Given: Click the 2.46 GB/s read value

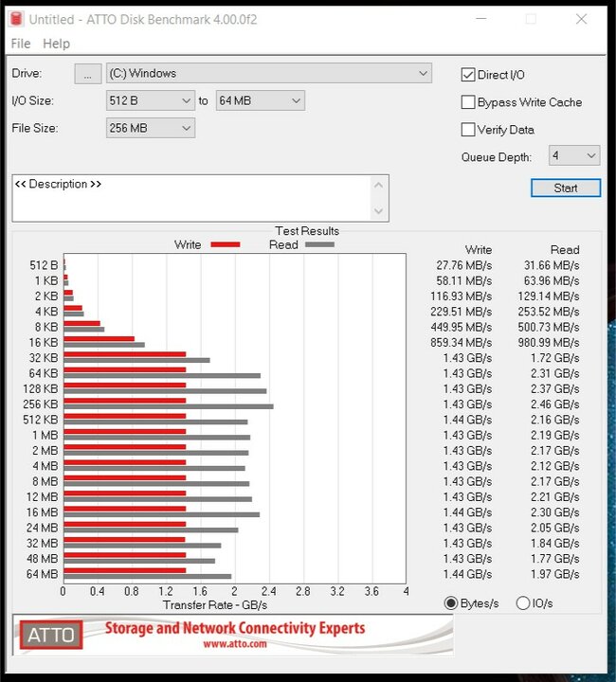Looking at the screenshot, I should (x=555, y=404).
